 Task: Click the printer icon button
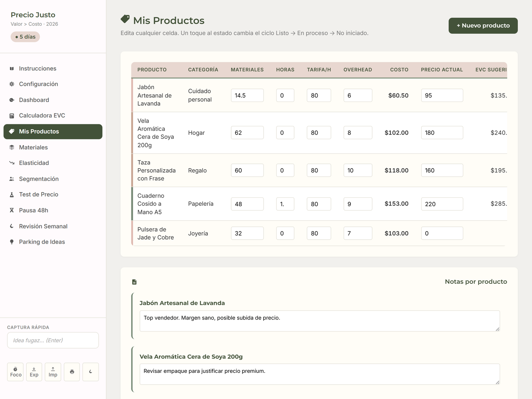click(72, 372)
